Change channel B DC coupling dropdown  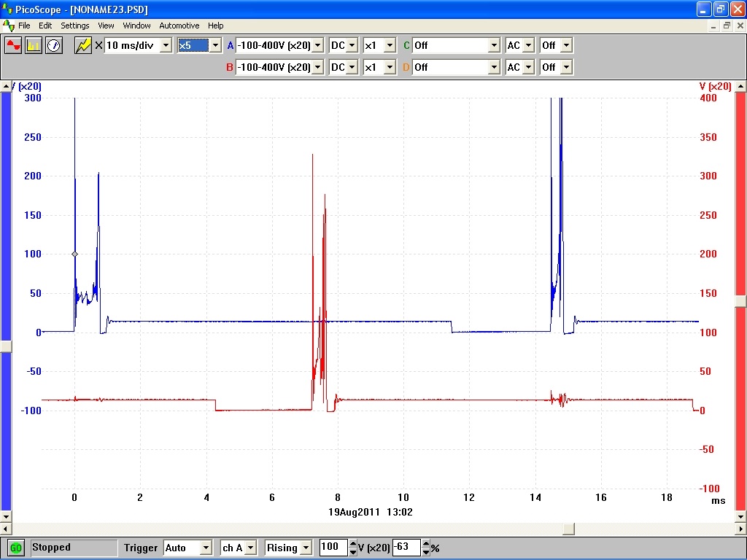pyautogui.click(x=352, y=67)
